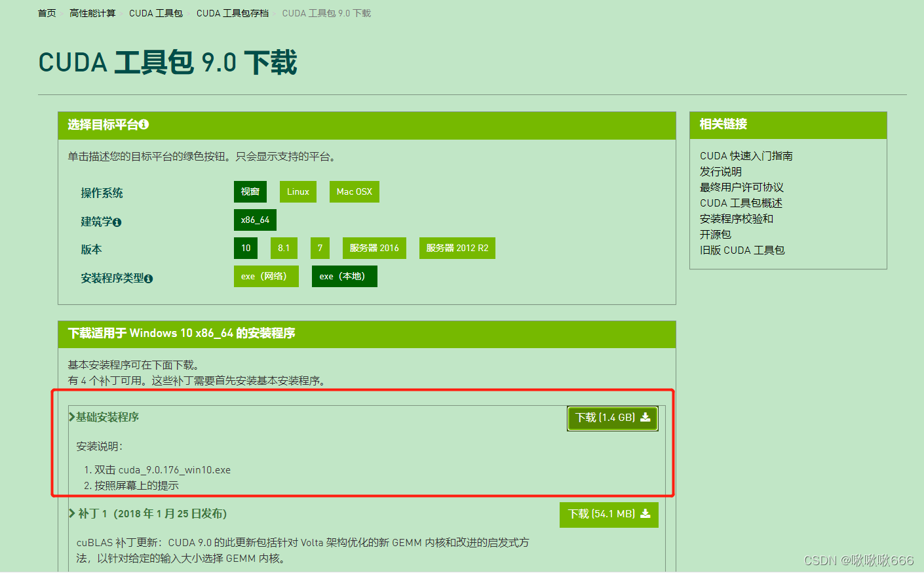
Task: Click the 操作系统 row label
Action: coord(102,193)
